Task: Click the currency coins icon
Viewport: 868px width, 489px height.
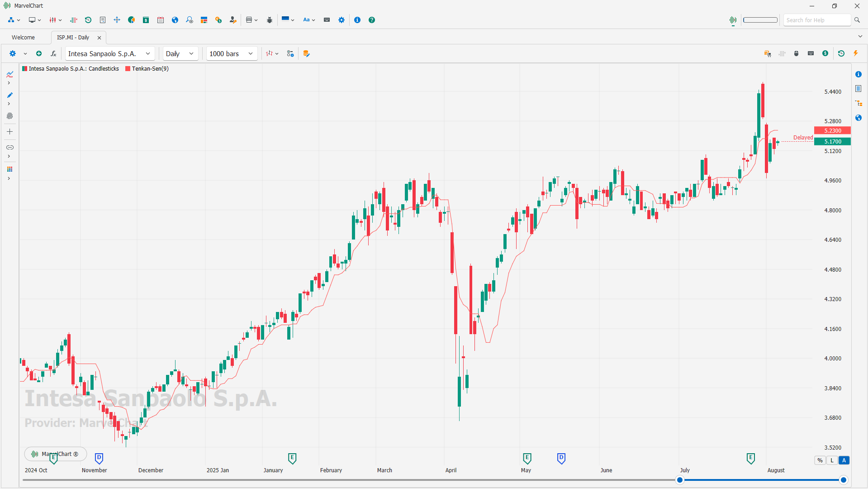Action: (218, 20)
